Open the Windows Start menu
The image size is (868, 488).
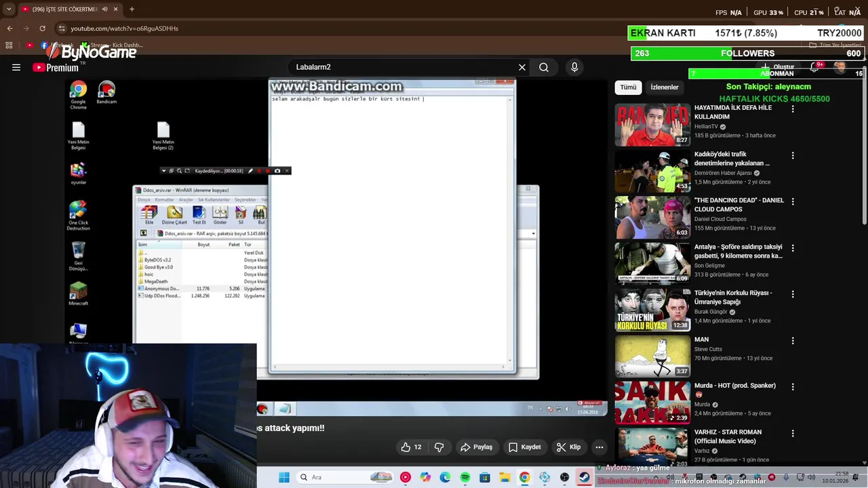pos(284,477)
